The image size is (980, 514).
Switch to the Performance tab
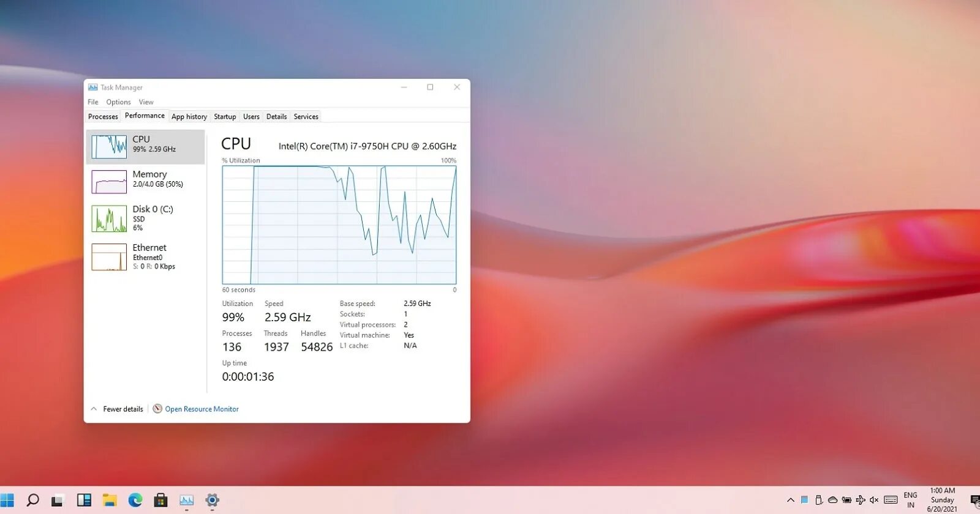(x=145, y=116)
